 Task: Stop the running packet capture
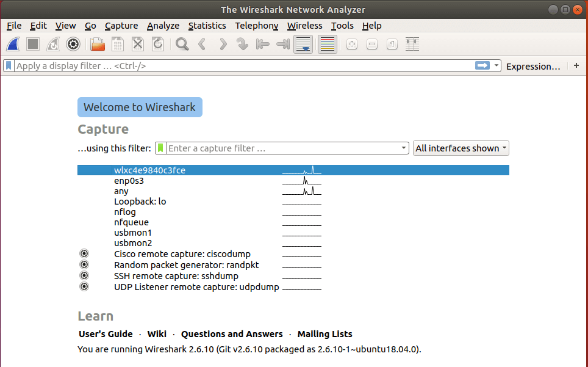(33, 45)
